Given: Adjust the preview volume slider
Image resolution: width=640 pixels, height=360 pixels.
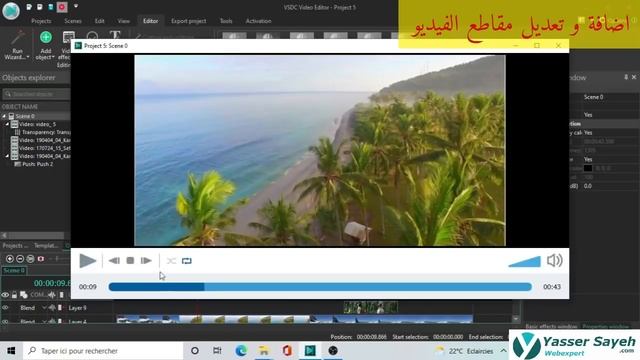Looking at the screenshot, I should (x=524, y=261).
